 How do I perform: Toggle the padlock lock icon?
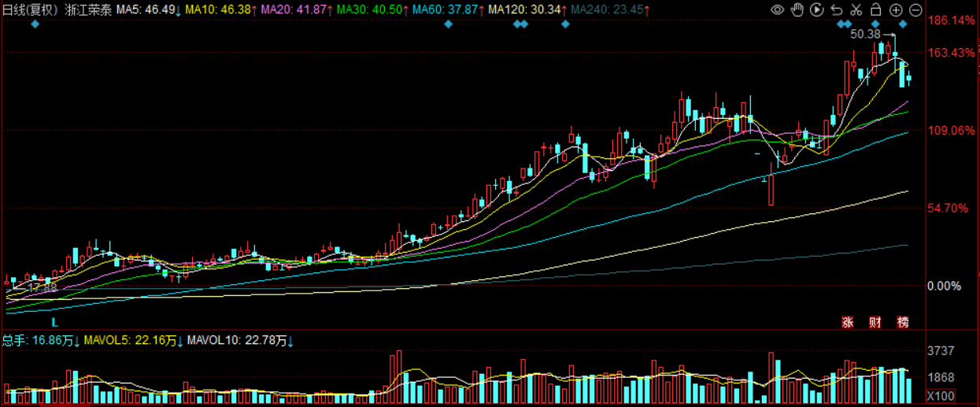tap(875, 9)
